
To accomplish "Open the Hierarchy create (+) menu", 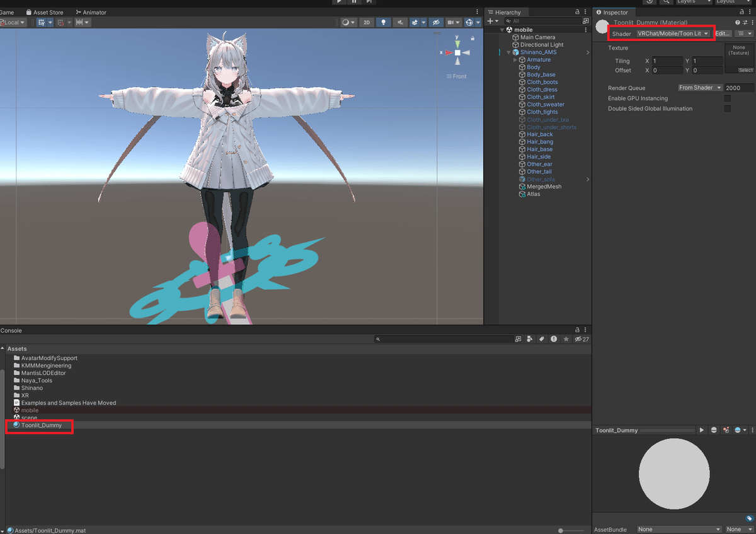I will (493, 21).
